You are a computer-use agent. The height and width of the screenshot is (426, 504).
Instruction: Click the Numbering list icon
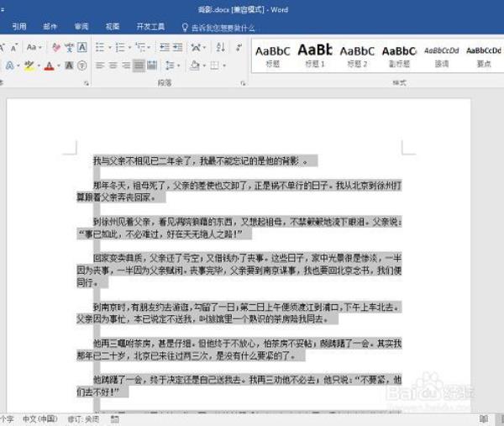(x=120, y=48)
